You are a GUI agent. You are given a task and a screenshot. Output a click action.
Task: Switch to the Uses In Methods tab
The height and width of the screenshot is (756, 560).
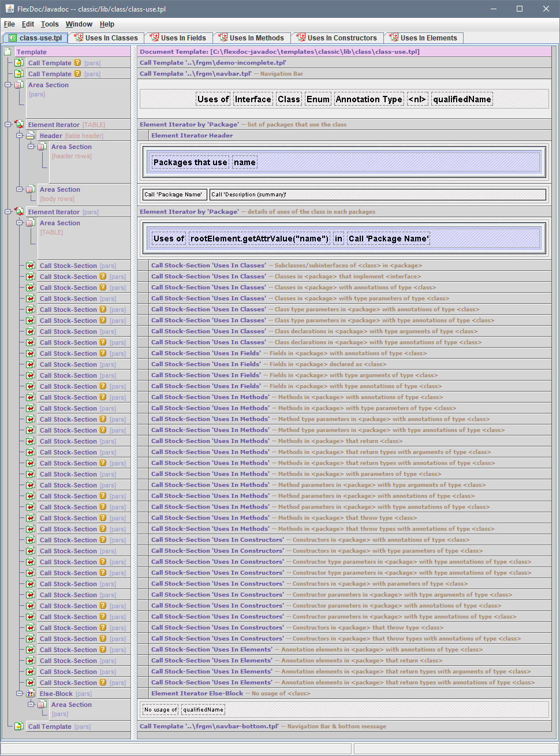(x=252, y=38)
